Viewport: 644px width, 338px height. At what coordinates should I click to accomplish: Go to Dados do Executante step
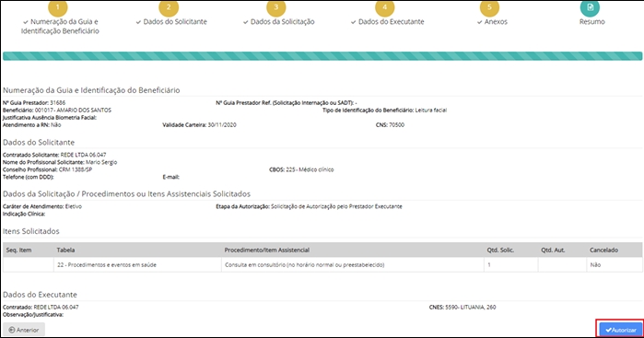point(387,22)
